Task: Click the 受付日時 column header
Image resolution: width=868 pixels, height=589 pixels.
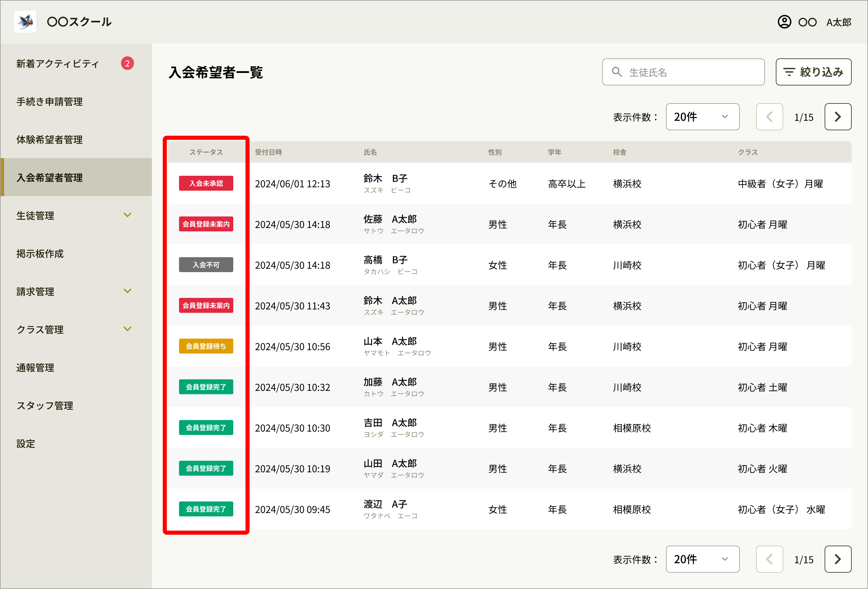Action: click(x=268, y=152)
